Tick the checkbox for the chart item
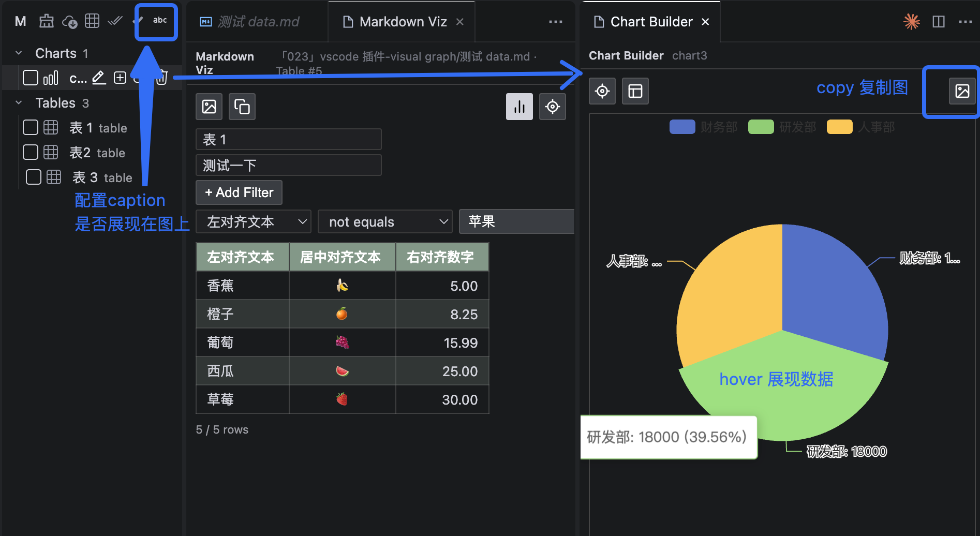 (x=31, y=78)
